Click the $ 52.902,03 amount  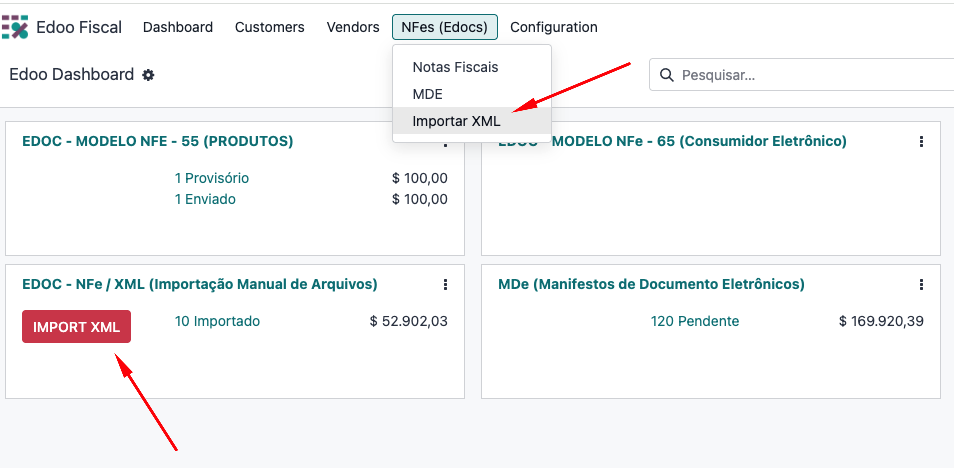pyautogui.click(x=409, y=321)
